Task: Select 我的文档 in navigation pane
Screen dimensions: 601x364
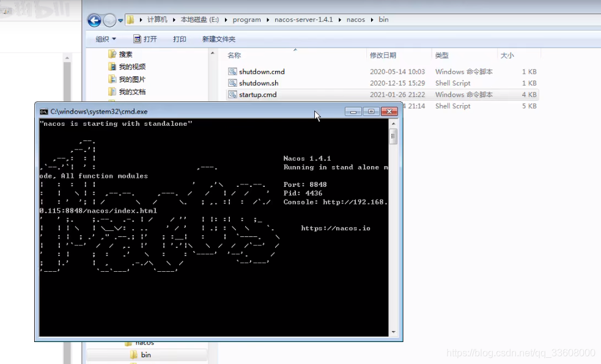Action: tap(132, 92)
